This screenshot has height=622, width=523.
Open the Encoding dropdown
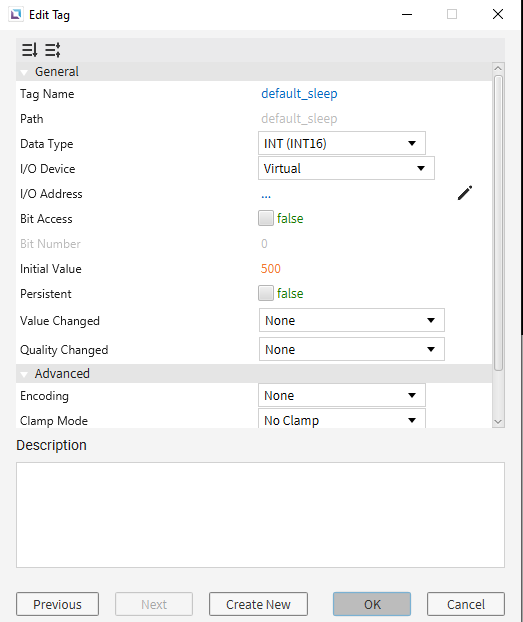tap(342, 395)
